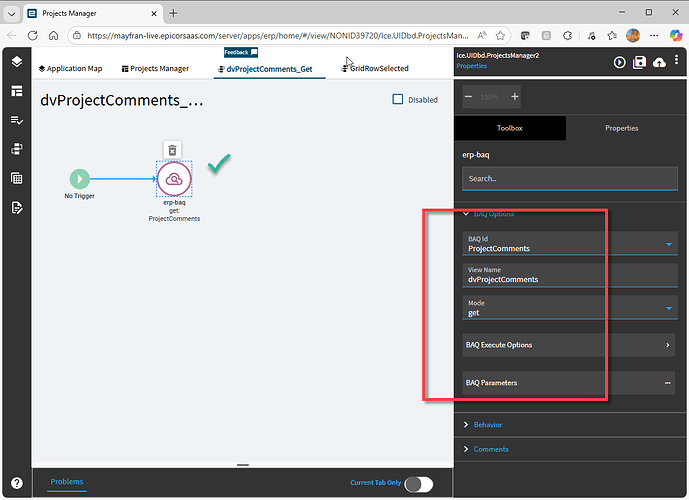Image resolution: width=689 pixels, height=500 pixels.
Task: Click the browser address bar
Action: click(x=278, y=36)
